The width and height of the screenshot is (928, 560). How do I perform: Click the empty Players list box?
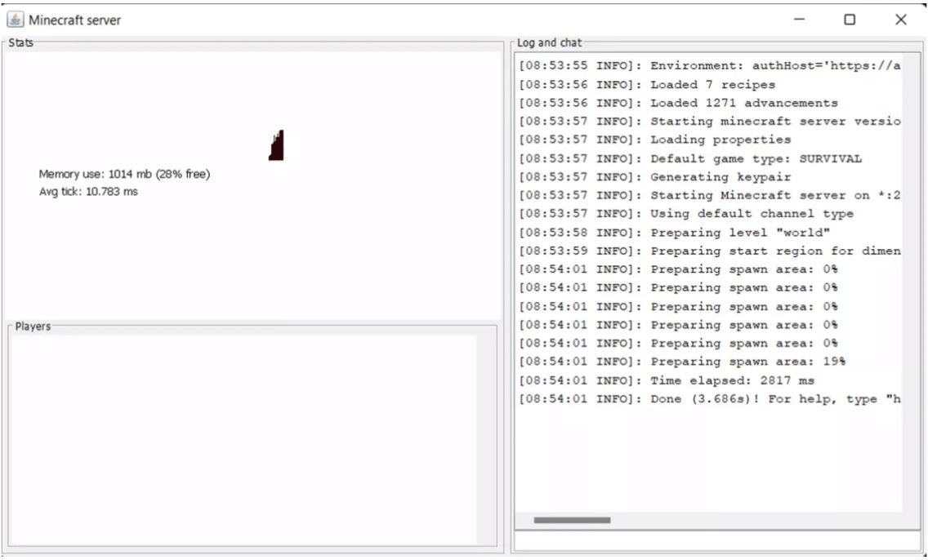click(243, 440)
